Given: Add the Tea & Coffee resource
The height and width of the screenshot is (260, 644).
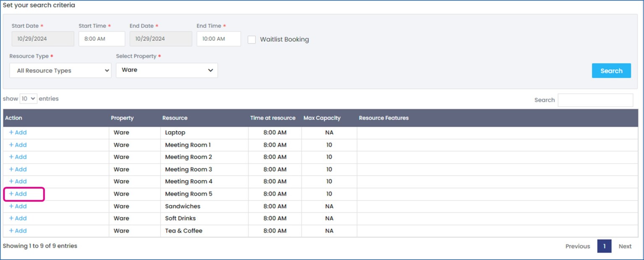Looking at the screenshot, I should (18, 231).
